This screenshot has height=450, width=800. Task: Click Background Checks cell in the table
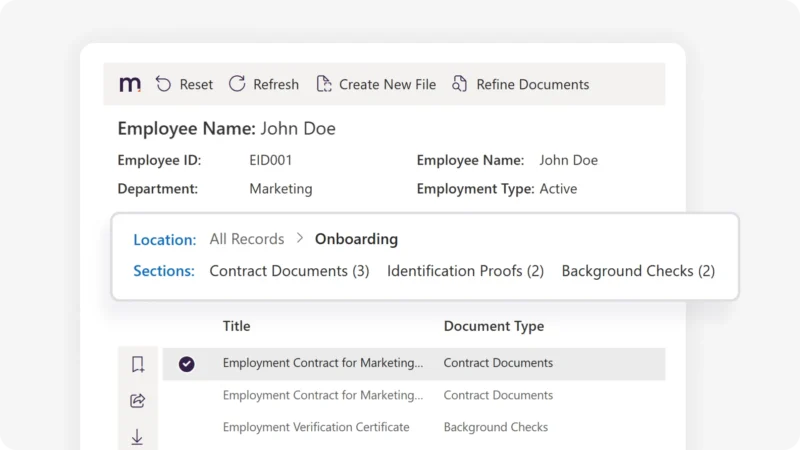coord(496,427)
